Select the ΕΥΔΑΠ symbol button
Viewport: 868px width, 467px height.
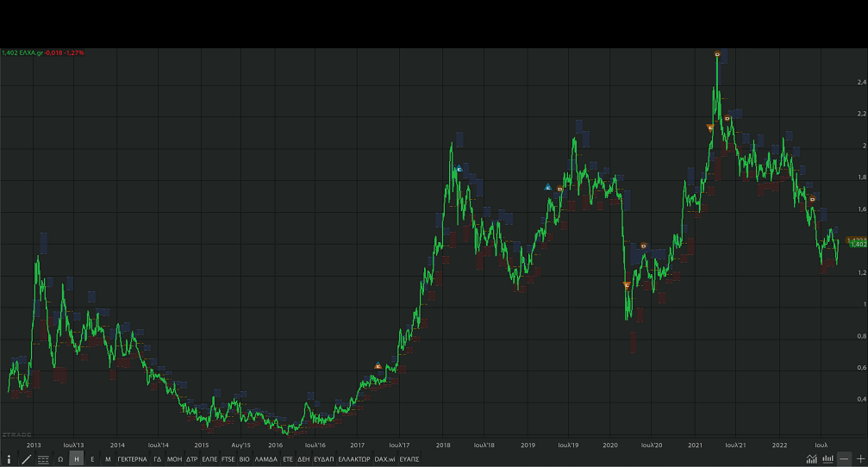coord(324,459)
